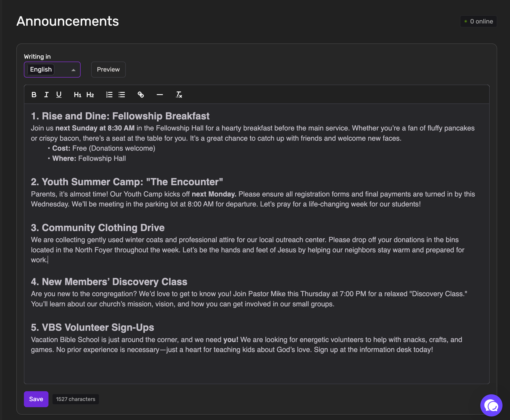Insert a bulleted list
Viewport: 510px width, 420px height.
pos(122,95)
